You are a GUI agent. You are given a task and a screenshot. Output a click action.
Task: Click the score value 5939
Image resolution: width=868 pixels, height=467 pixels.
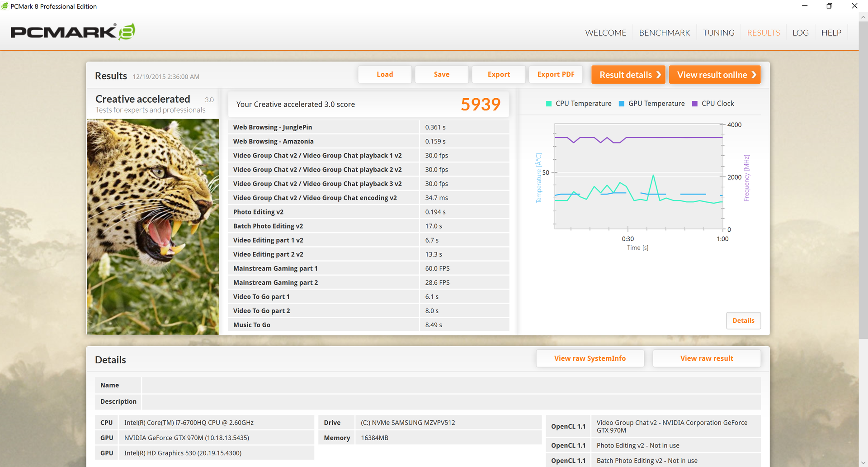[481, 105]
